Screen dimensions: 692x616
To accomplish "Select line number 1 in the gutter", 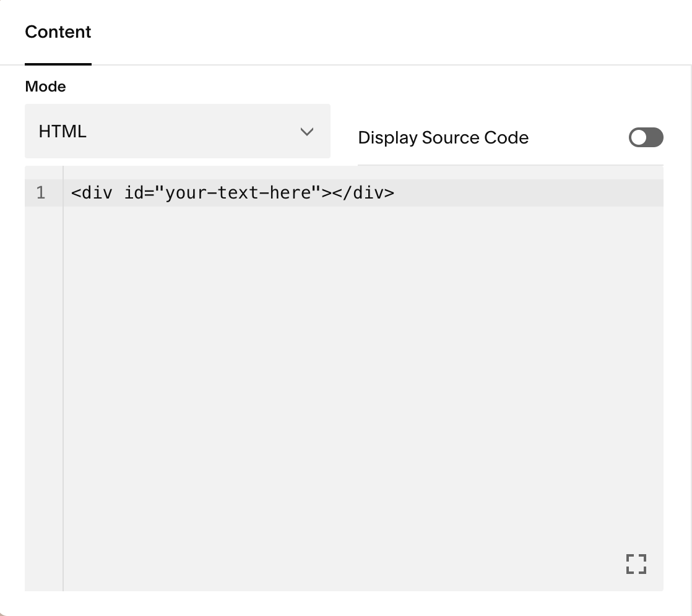I will tap(41, 193).
